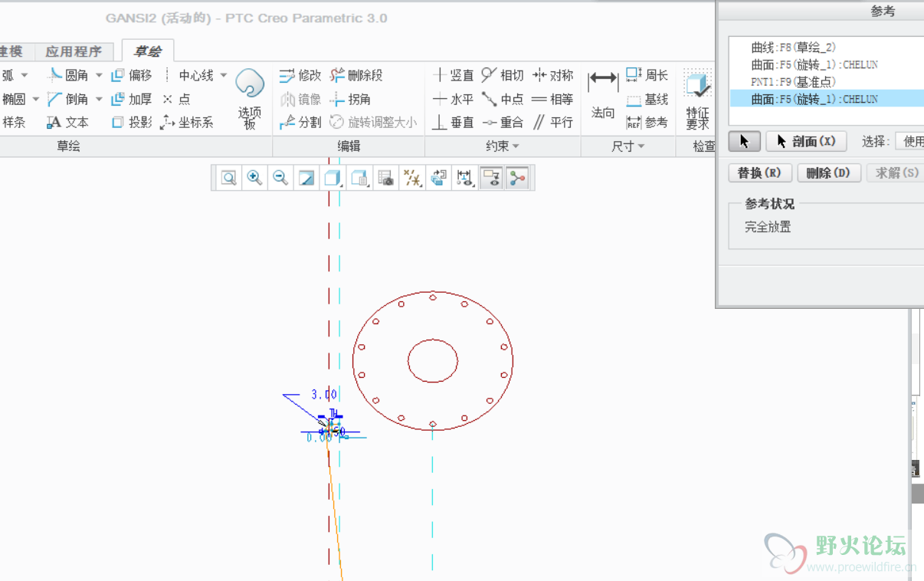Pick the 点 (point) tool

(176, 99)
